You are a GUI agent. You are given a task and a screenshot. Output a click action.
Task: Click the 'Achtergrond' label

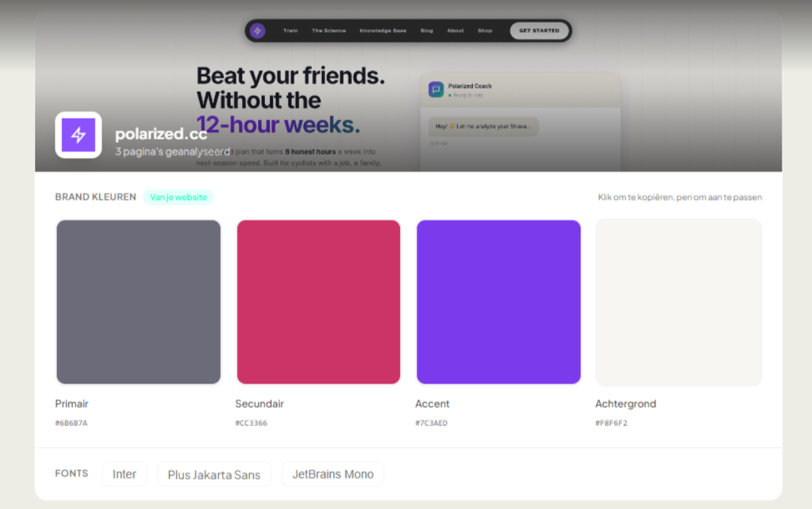pos(625,403)
